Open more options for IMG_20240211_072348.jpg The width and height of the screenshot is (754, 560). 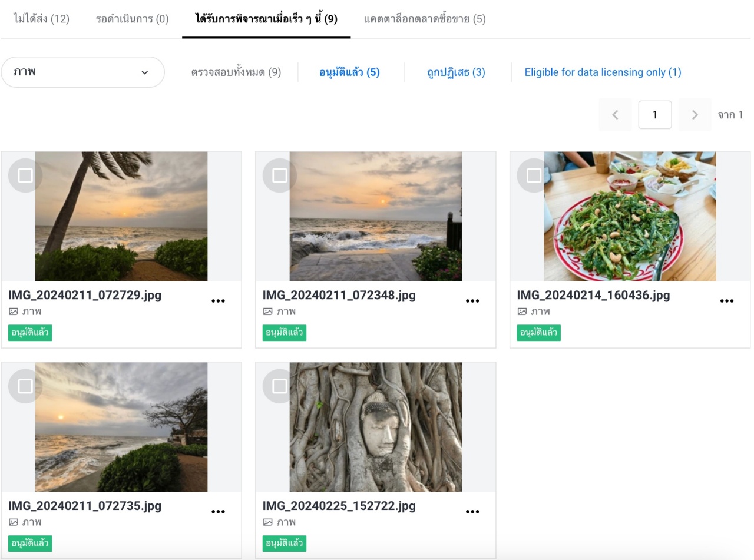point(472,301)
